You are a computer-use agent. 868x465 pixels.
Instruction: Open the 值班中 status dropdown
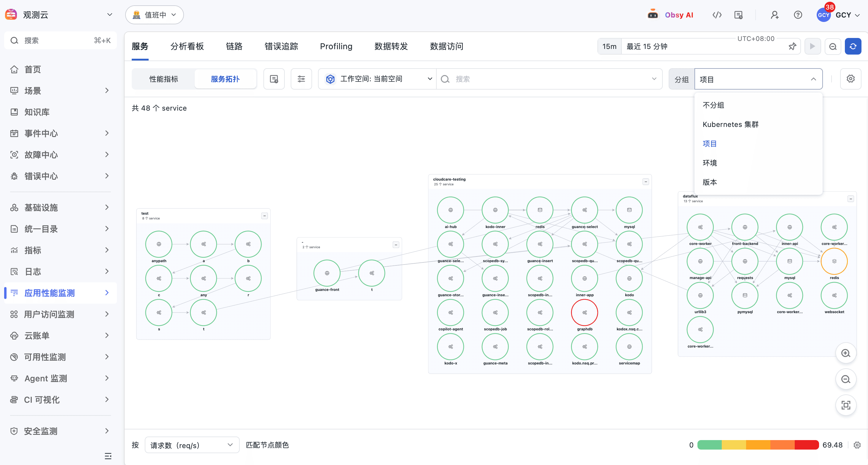pyautogui.click(x=154, y=15)
